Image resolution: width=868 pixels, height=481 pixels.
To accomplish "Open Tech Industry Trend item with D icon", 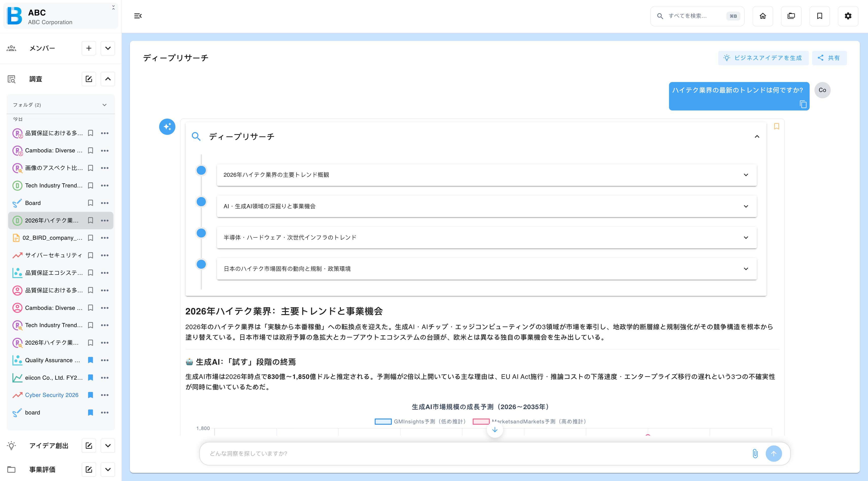I will tap(54, 185).
